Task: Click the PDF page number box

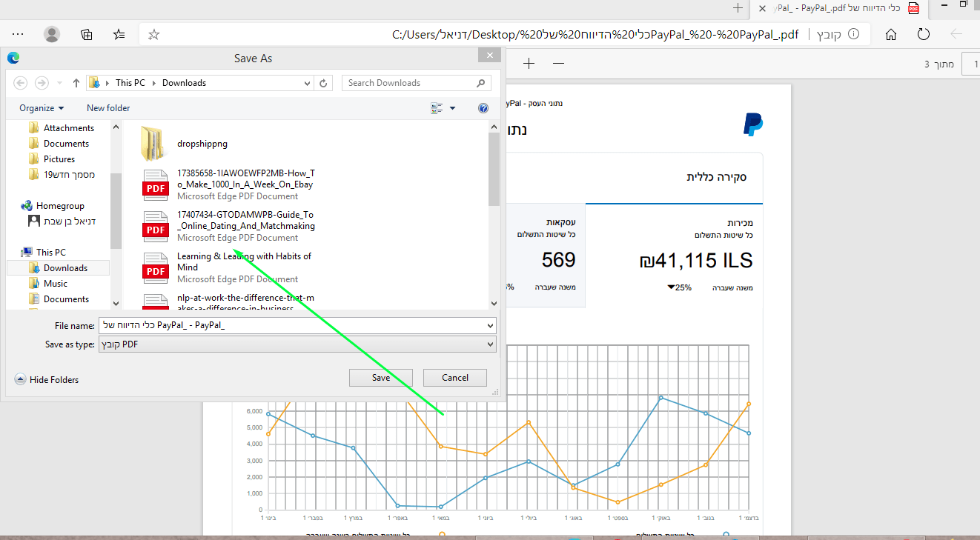Action: [970, 64]
